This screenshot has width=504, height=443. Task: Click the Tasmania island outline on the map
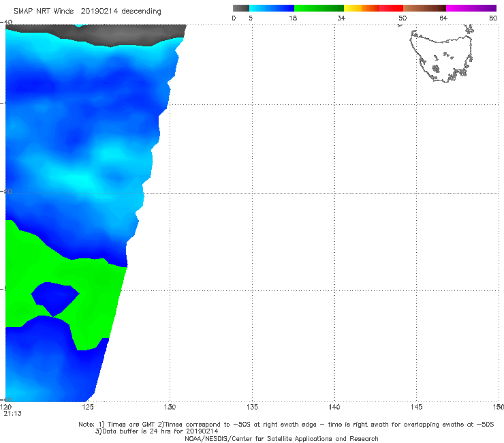[441, 57]
